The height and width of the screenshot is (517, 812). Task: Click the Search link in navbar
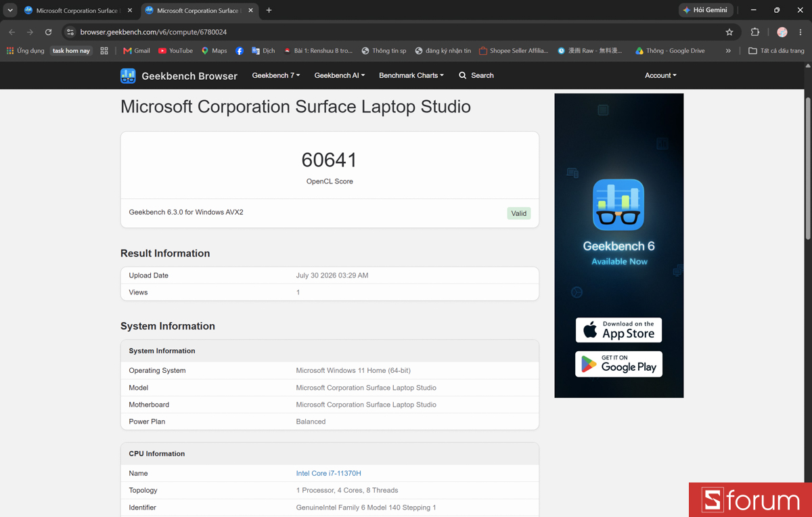[x=476, y=75]
